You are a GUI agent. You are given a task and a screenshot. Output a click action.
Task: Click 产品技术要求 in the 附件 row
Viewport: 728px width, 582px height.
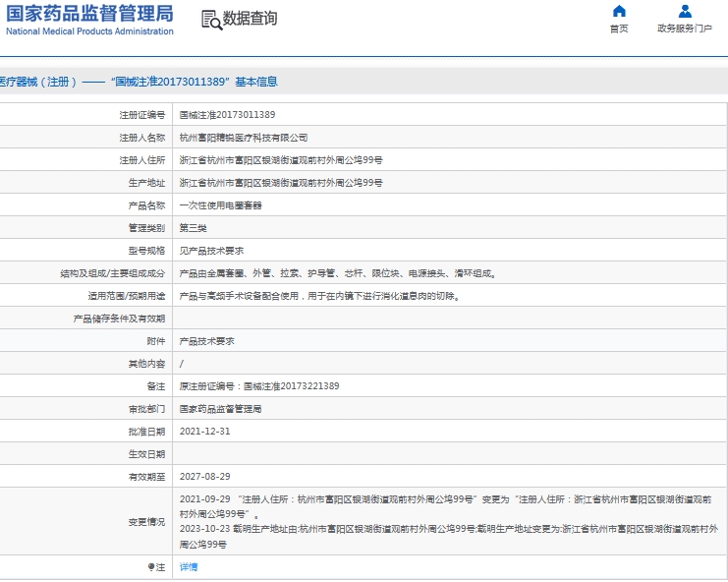[207, 341]
